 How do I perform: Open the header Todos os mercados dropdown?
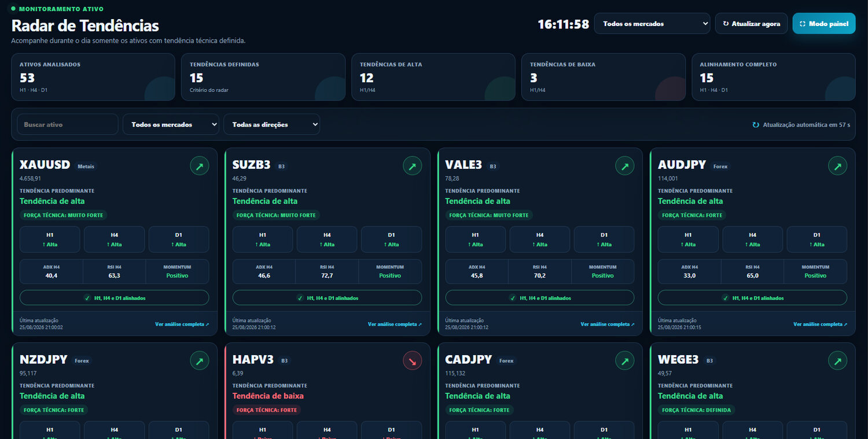coord(652,24)
